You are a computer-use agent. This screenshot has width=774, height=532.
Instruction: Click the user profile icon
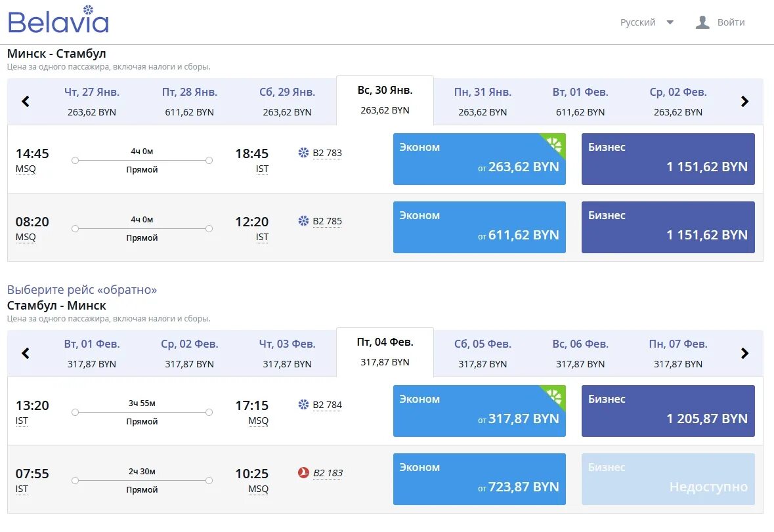[x=702, y=22]
